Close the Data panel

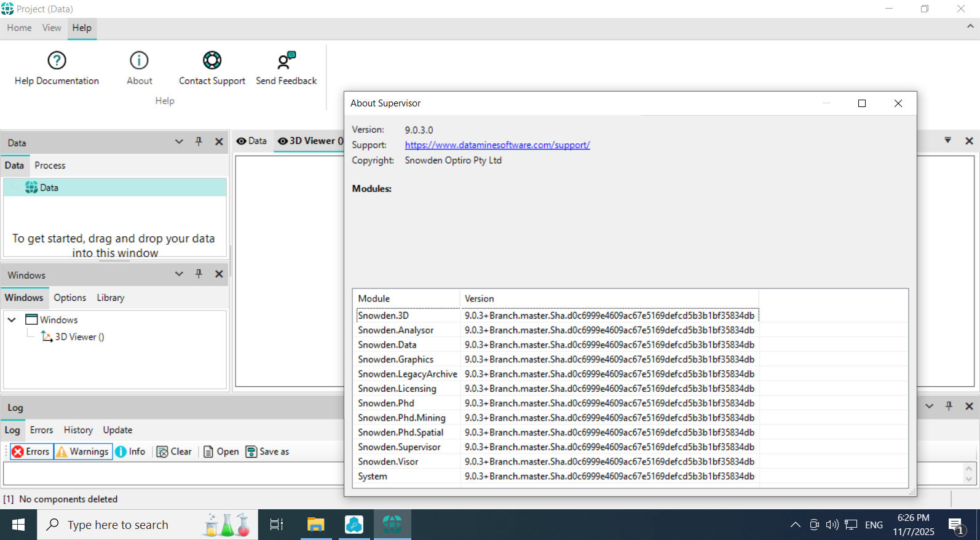[x=219, y=142]
